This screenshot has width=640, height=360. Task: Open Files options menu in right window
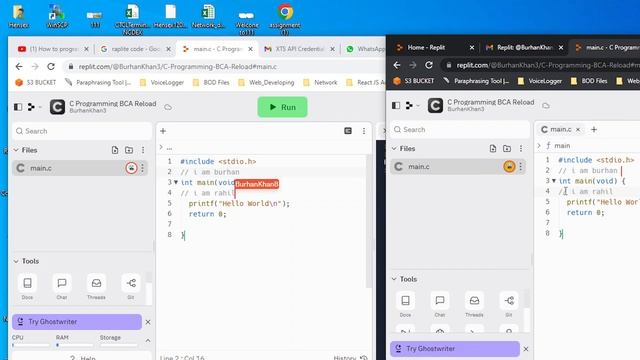pos(521,149)
